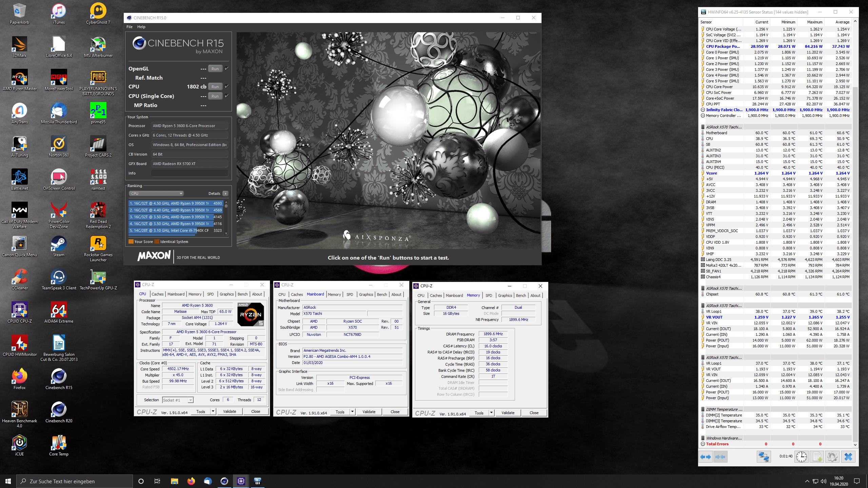The image size is (868, 488).
Task: Open AIDA64 Extreme desktop icon
Action: [59, 313]
